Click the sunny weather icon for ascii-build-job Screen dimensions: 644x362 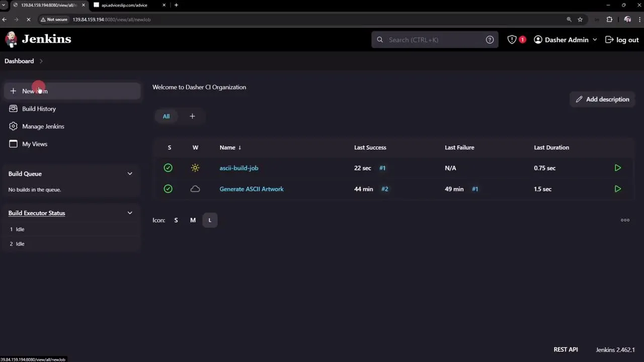click(x=195, y=168)
